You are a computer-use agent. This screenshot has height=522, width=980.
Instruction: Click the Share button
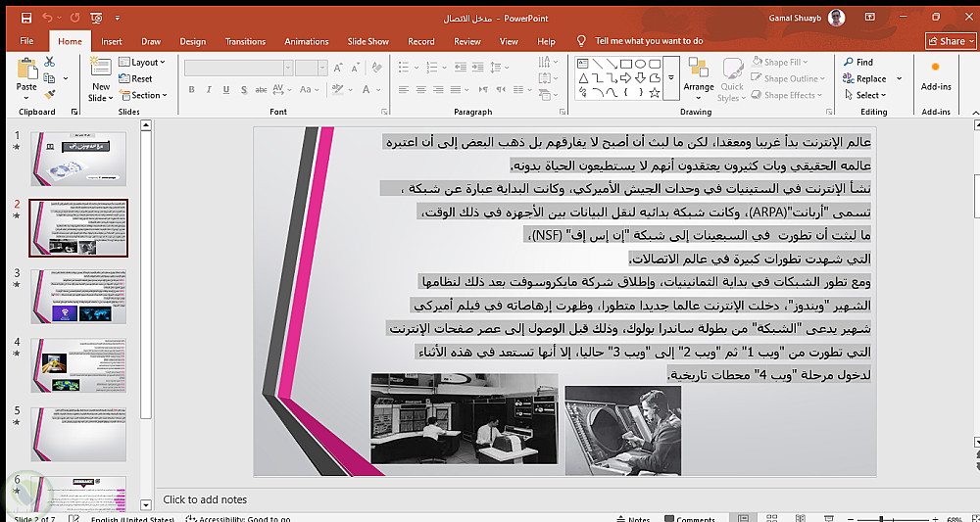click(951, 41)
